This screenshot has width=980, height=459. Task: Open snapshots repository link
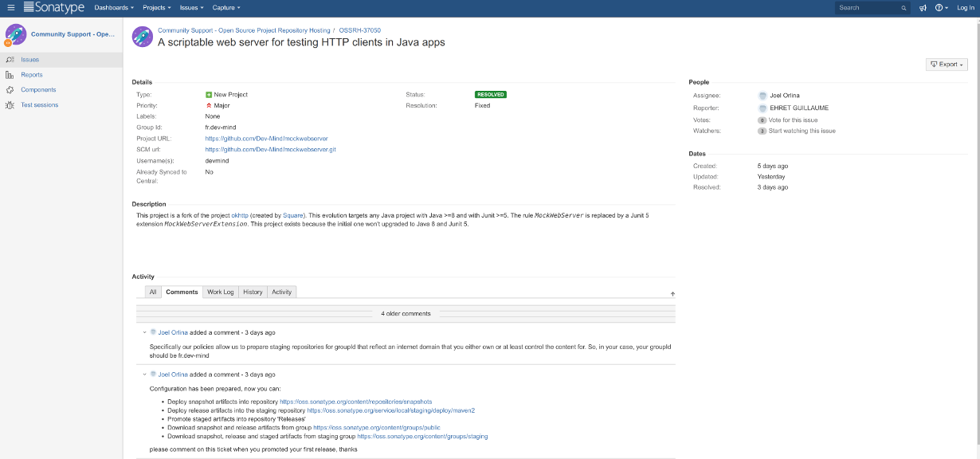[x=355, y=402]
